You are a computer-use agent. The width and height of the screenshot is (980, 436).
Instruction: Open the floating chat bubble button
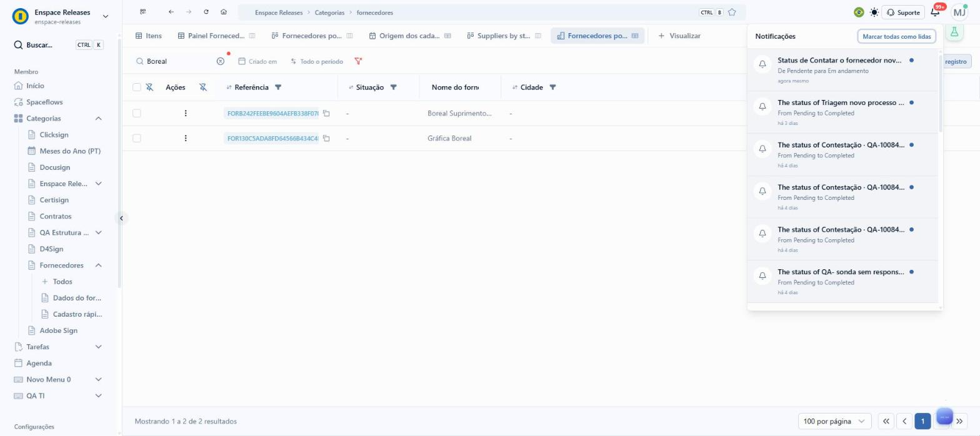pyautogui.click(x=944, y=417)
